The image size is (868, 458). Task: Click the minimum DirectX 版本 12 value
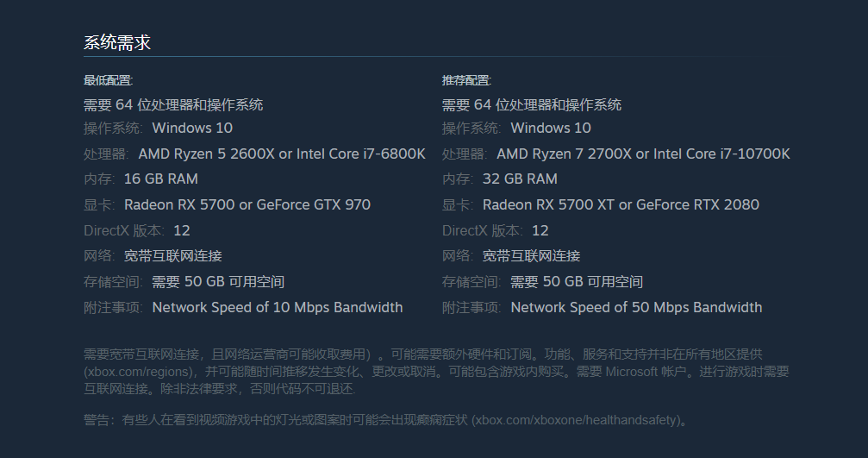coord(182,230)
